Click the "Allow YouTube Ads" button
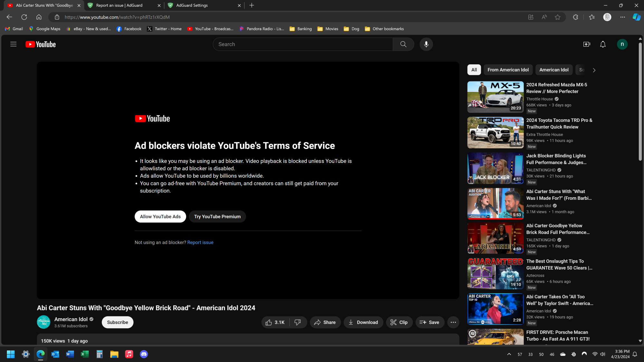Screen dimensions: 644x362 [160, 216]
